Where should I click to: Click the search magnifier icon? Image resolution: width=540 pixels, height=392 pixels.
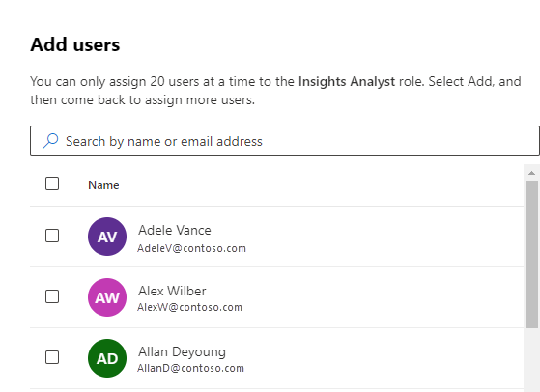pos(50,141)
